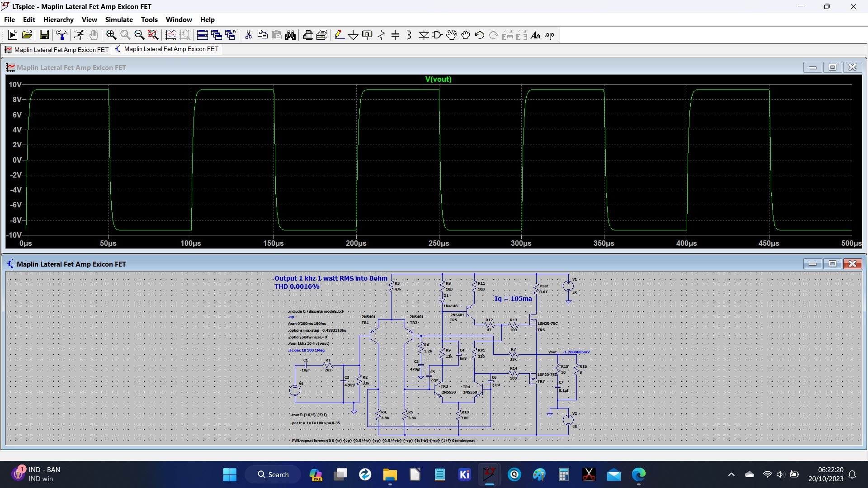868x488 pixels.
Task: Click the Zoom to Fit icon
Action: click(153, 35)
